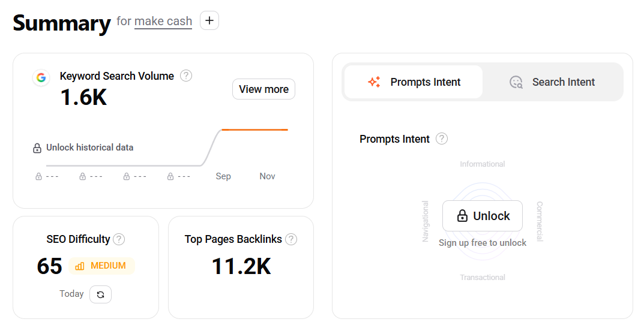Click the SEO Difficulty help icon
Screen dimensions: 644x334
119,239
